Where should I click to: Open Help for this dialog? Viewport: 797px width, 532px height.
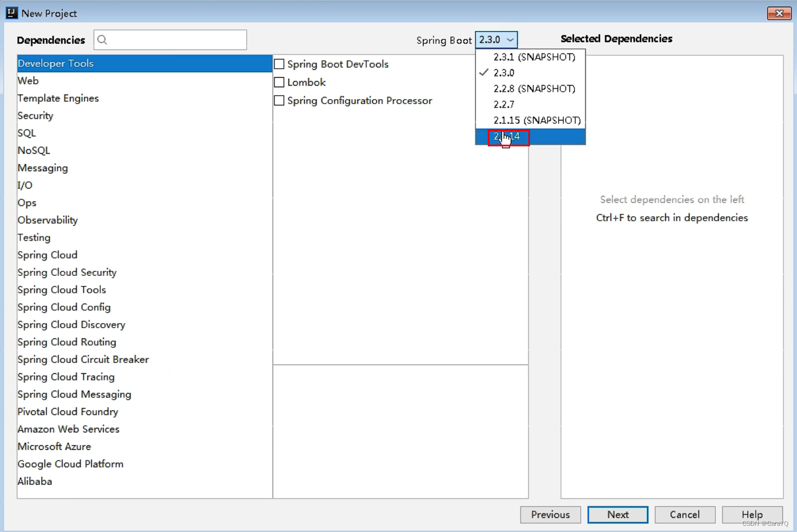752,515
